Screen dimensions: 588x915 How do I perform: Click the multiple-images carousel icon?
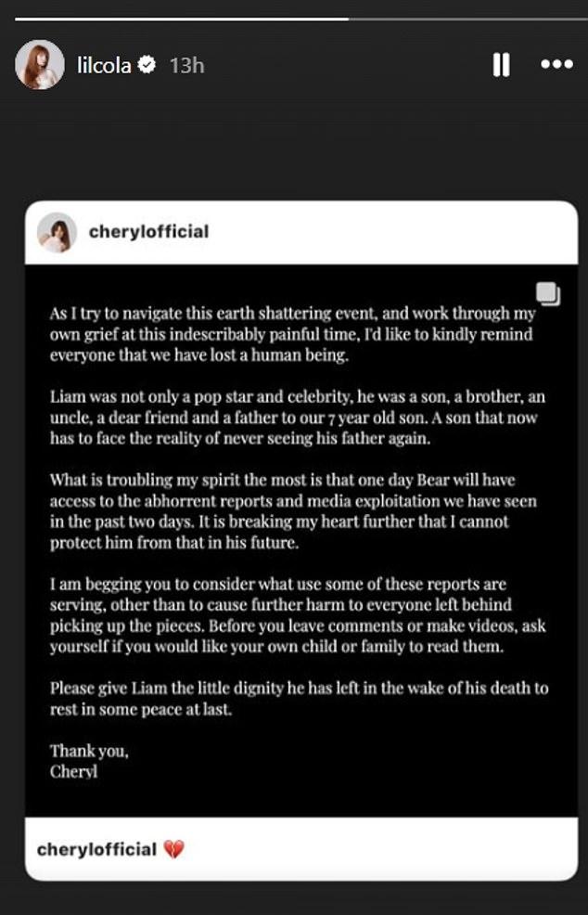click(x=548, y=293)
